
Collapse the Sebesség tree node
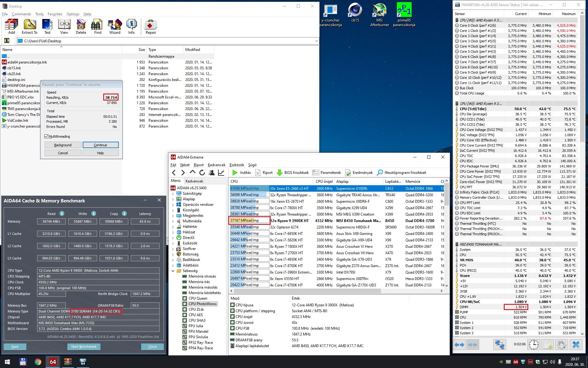[x=173, y=271]
